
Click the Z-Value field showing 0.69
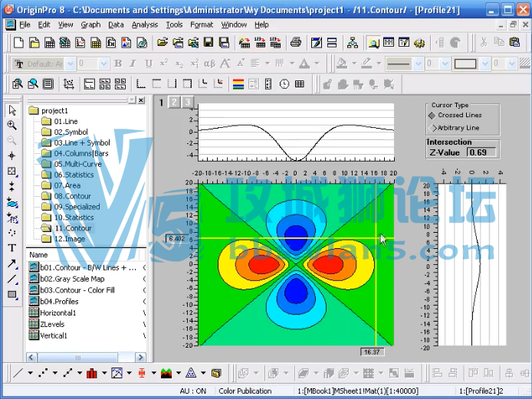tap(481, 152)
